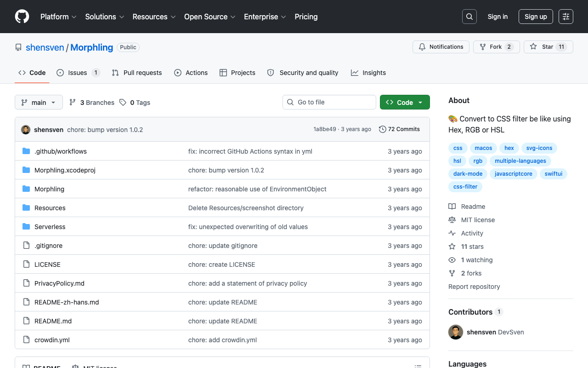588x368 pixels.
Task: Open search with magnifier icon
Action: 469,17
